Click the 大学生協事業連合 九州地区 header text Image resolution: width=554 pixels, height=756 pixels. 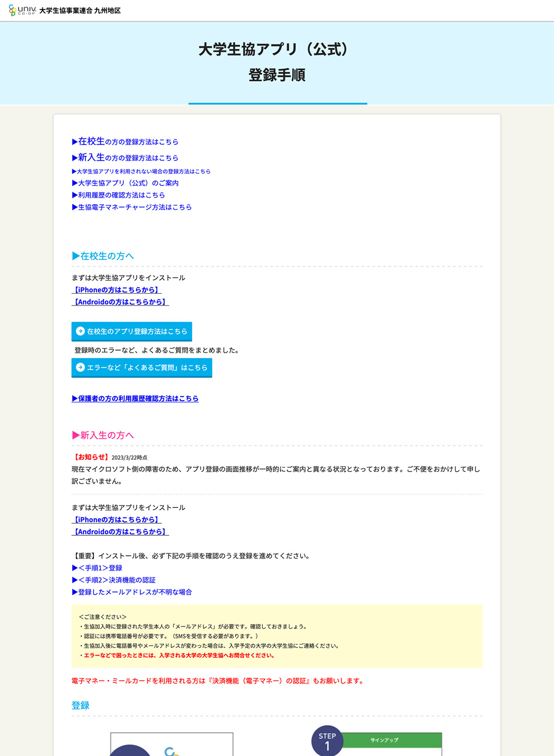click(x=80, y=11)
